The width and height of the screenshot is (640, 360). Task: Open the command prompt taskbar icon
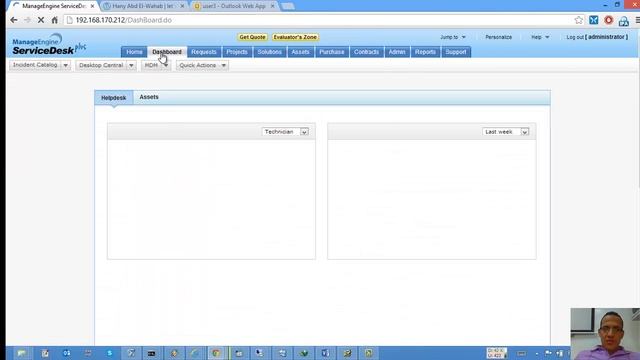pos(151,353)
